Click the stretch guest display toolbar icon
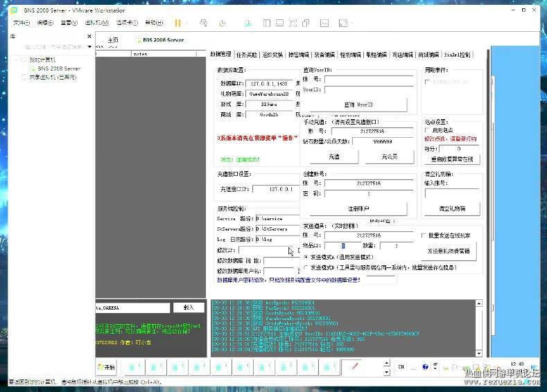 [343, 23]
